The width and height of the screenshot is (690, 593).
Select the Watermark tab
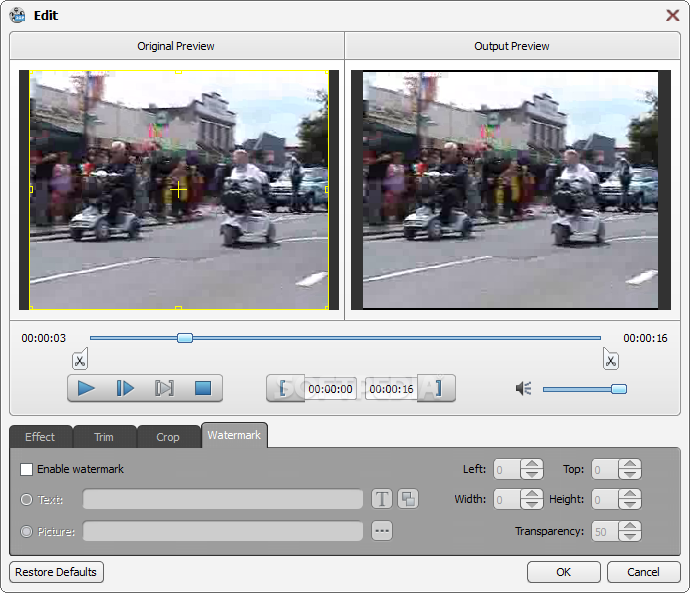click(x=234, y=435)
